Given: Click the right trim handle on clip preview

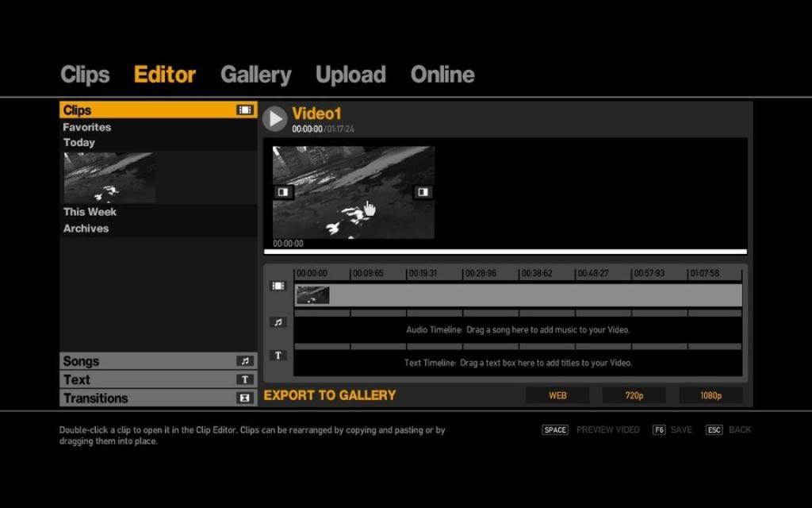Looking at the screenshot, I should [423, 192].
